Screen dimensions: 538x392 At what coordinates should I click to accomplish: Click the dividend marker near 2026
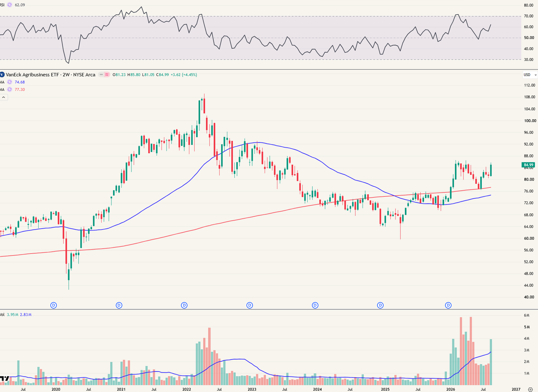[448, 305]
